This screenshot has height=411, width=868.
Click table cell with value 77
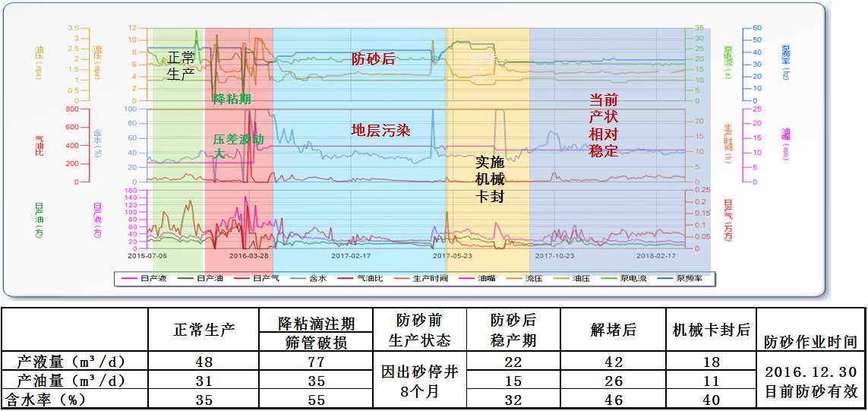(317, 362)
